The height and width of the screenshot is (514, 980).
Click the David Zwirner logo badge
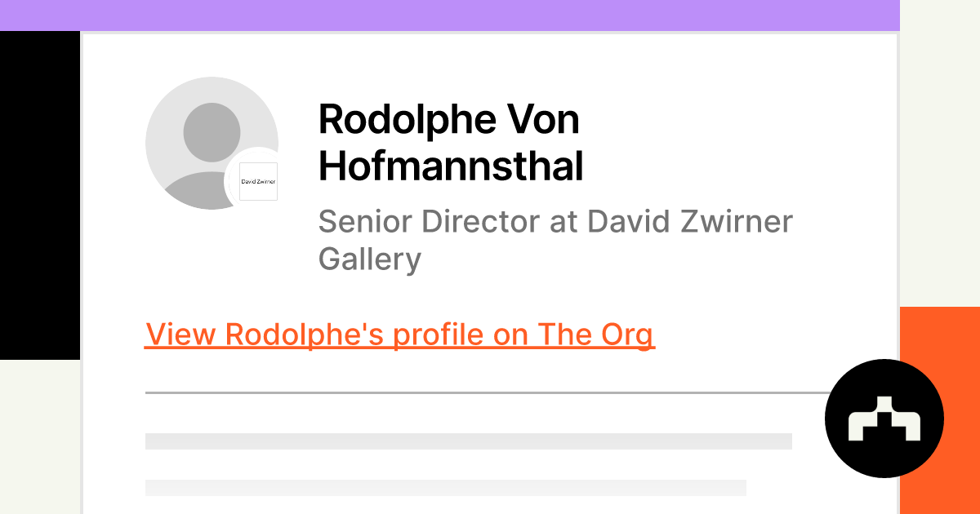(x=258, y=181)
